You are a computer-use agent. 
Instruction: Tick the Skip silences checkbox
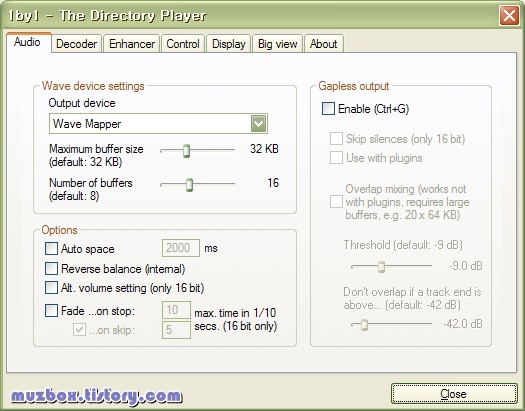tap(336, 138)
